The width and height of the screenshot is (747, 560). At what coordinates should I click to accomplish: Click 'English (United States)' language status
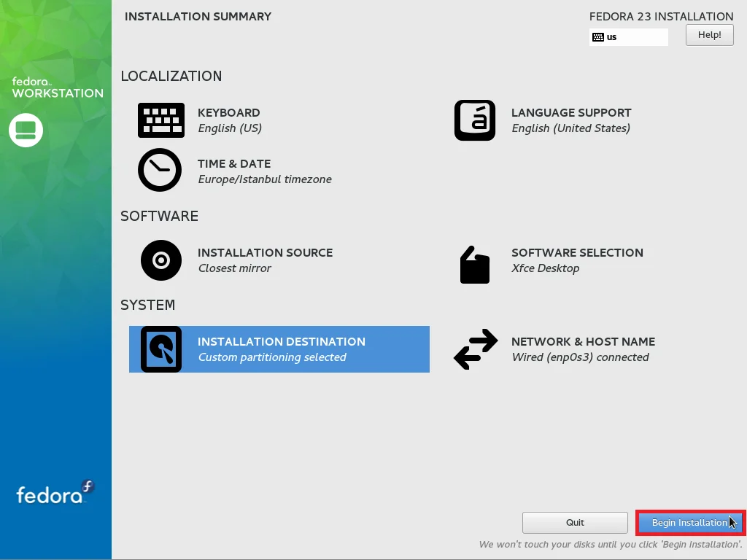[x=570, y=128]
